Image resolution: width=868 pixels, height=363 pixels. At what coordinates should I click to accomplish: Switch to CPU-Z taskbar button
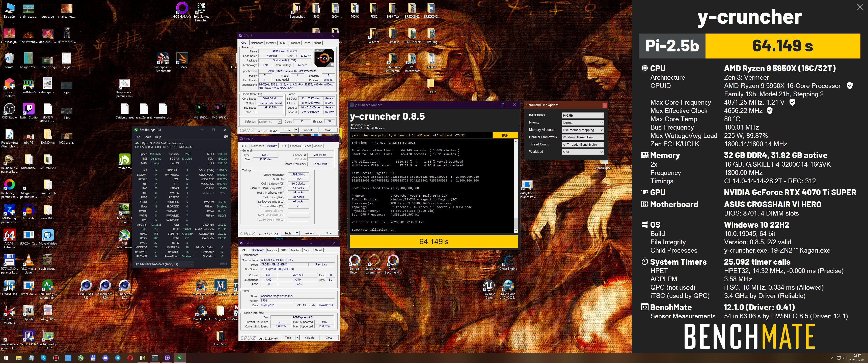[167, 358]
